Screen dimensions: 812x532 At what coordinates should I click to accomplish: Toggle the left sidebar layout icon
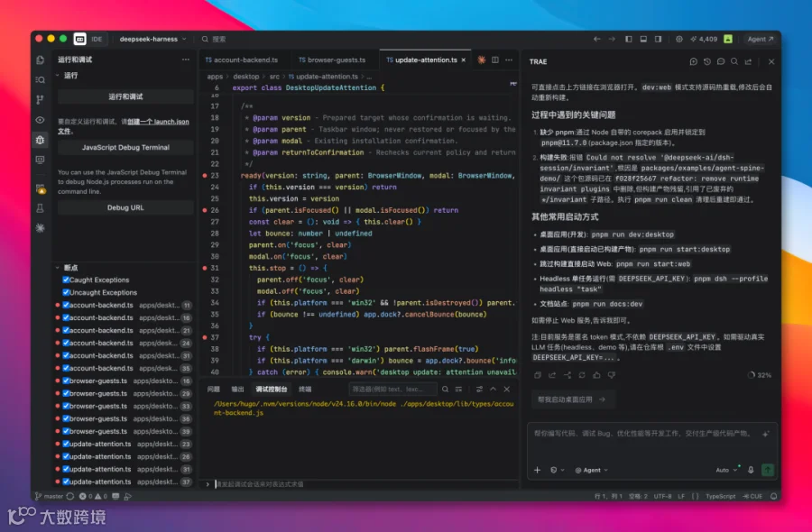click(x=628, y=39)
